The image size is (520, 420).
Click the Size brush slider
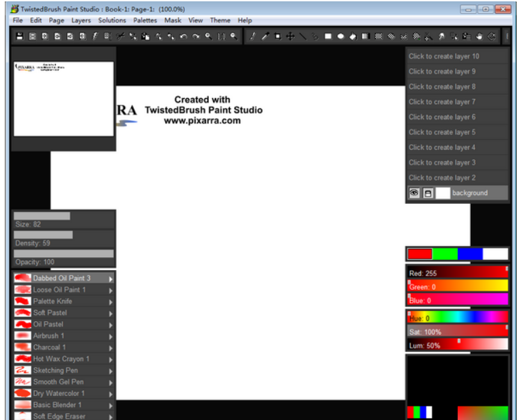[x=63, y=216]
